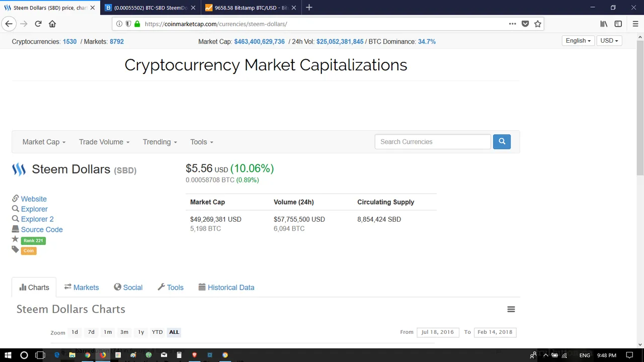The image size is (644, 362).
Task: Open the network Wi-Fi status
Action: pos(565,355)
